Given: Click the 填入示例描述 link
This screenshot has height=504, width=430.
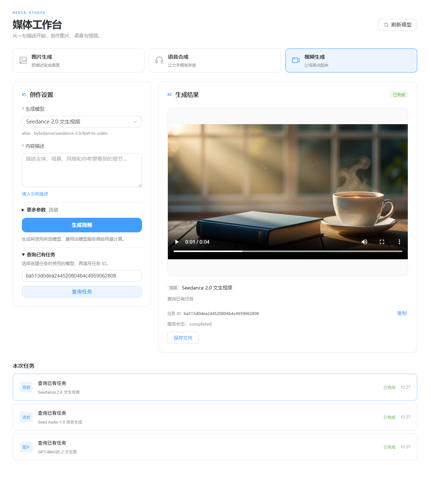Looking at the screenshot, I should (35, 194).
